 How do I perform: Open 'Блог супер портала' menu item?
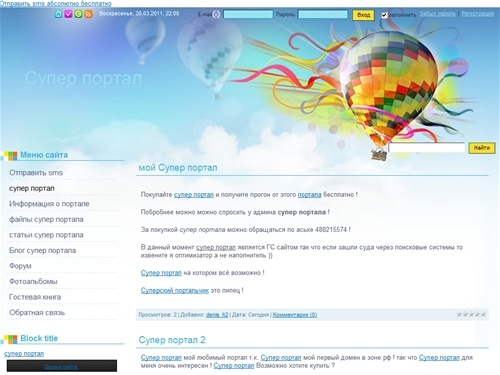tap(43, 250)
